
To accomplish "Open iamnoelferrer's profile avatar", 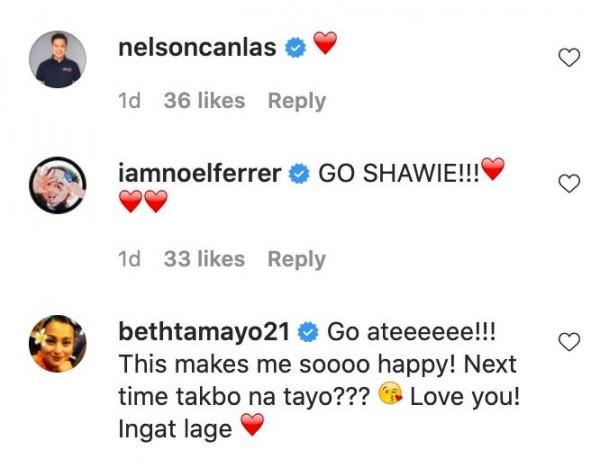I will click(x=58, y=185).
